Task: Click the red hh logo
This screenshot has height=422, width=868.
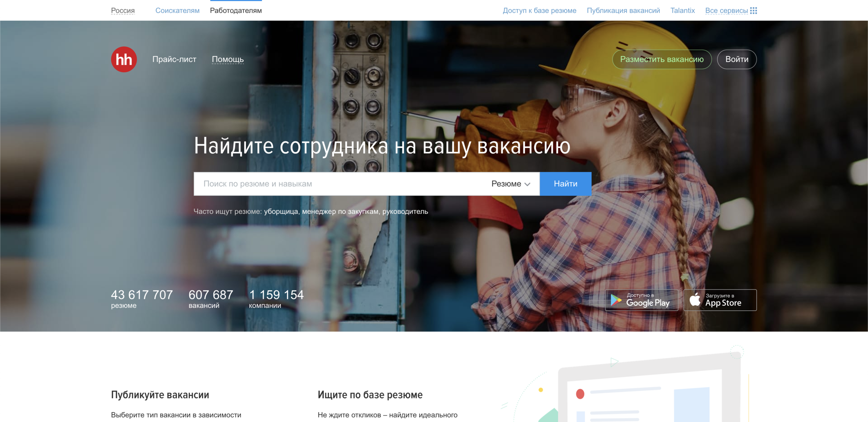Action: 124,59
